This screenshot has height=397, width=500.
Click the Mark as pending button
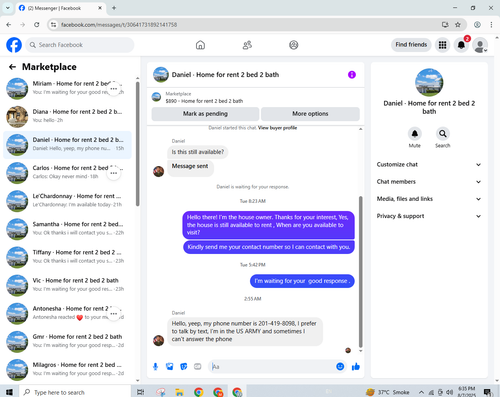point(205,114)
